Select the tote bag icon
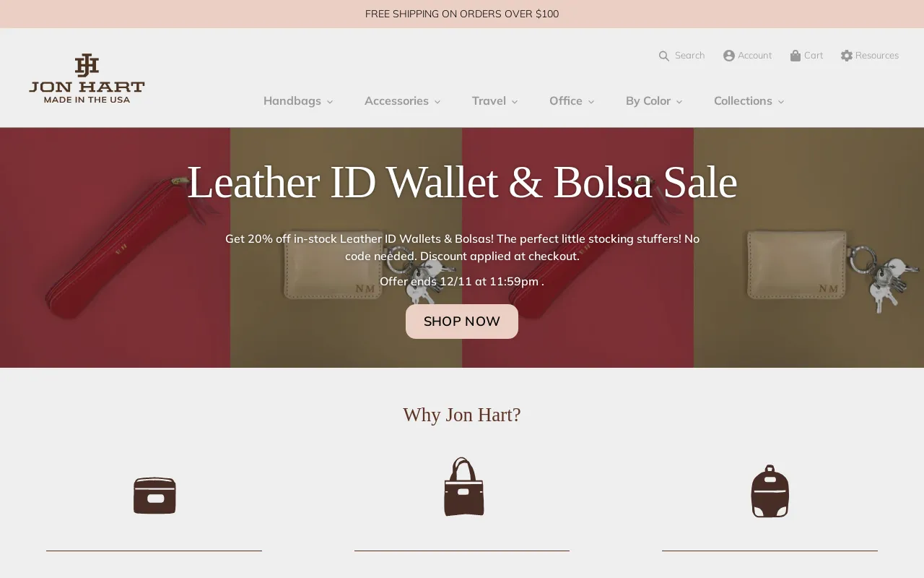Image resolution: width=924 pixels, height=578 pixels. 463,487
